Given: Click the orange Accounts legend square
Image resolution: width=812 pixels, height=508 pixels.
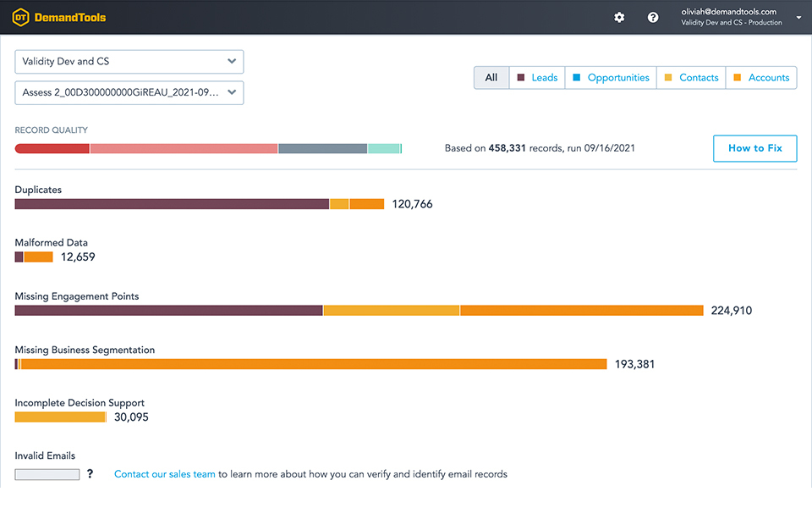Looking at the screenshot, I should click(738, 77).
